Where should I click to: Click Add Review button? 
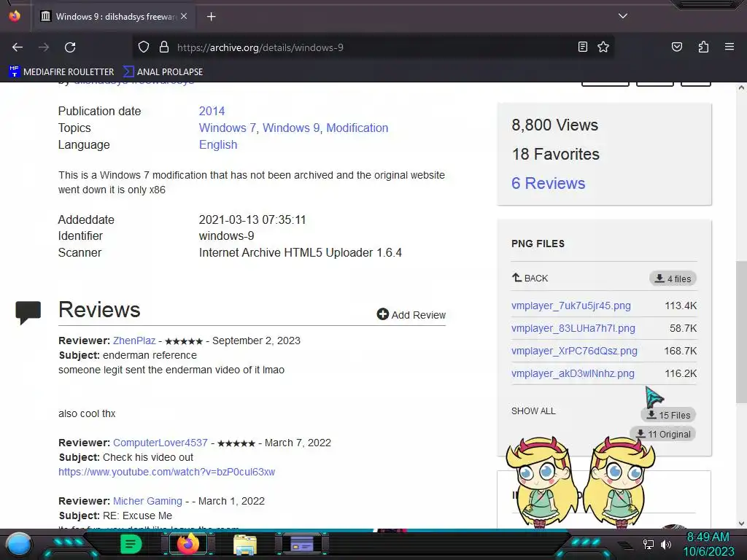(x=411, y=315)
